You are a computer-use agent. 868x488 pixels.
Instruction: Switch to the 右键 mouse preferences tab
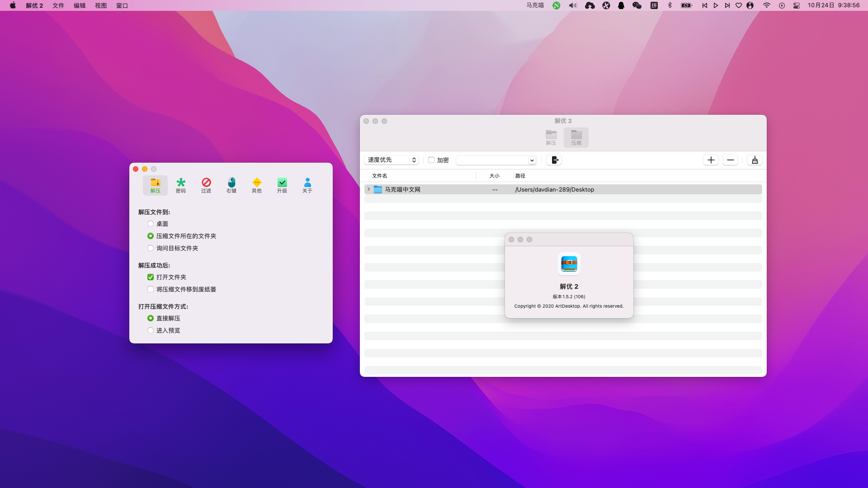click(231, 185)
